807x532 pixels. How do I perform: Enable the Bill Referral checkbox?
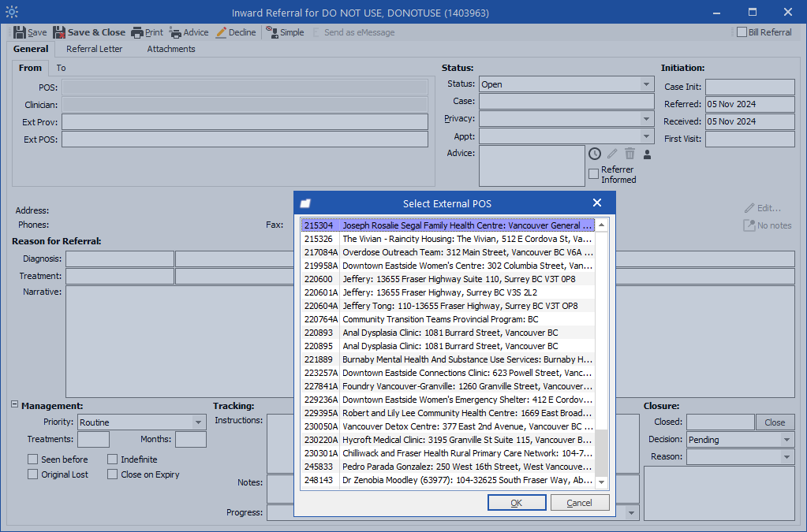[x=743, y=32]
